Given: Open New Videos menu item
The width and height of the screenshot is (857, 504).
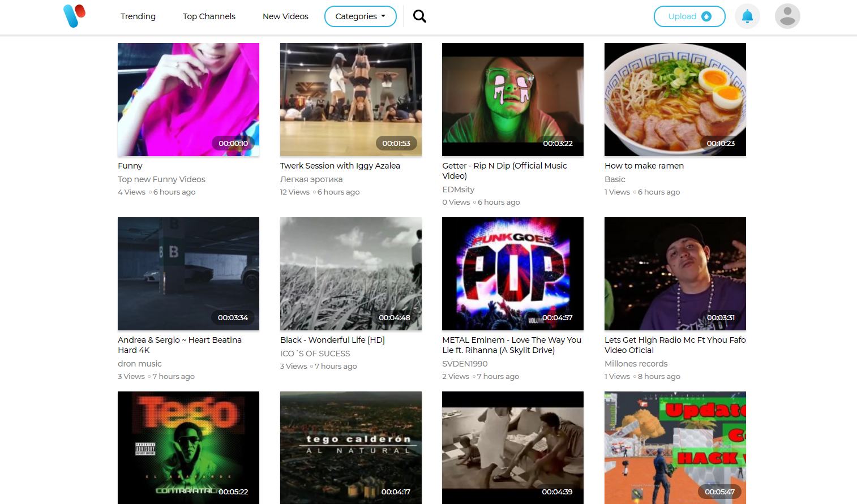Looking at the screenshot, I should [285, 16].
